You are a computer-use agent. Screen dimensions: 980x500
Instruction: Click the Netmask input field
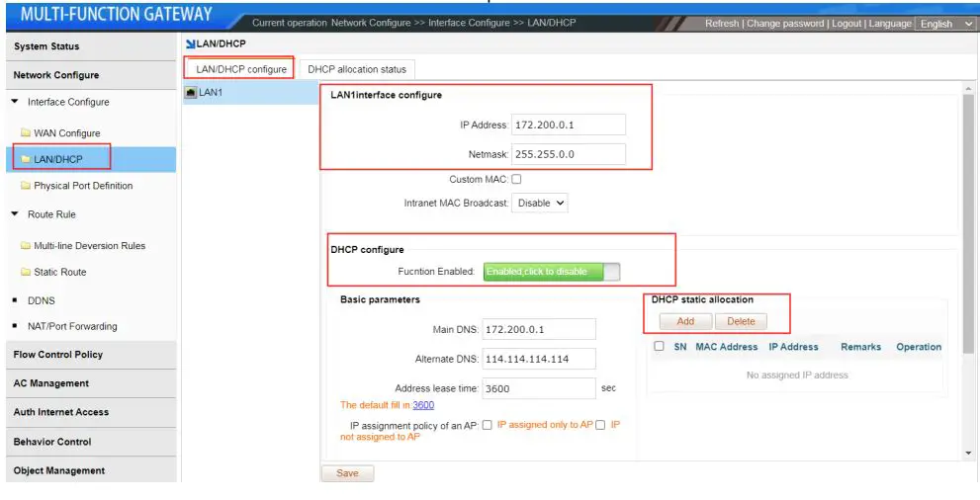coord(569,154)
